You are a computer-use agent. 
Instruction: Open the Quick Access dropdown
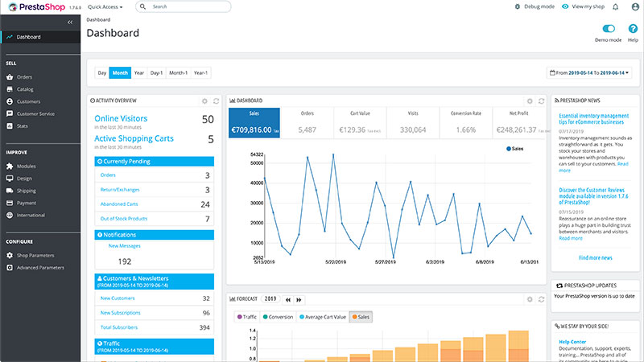coord(105,7)
